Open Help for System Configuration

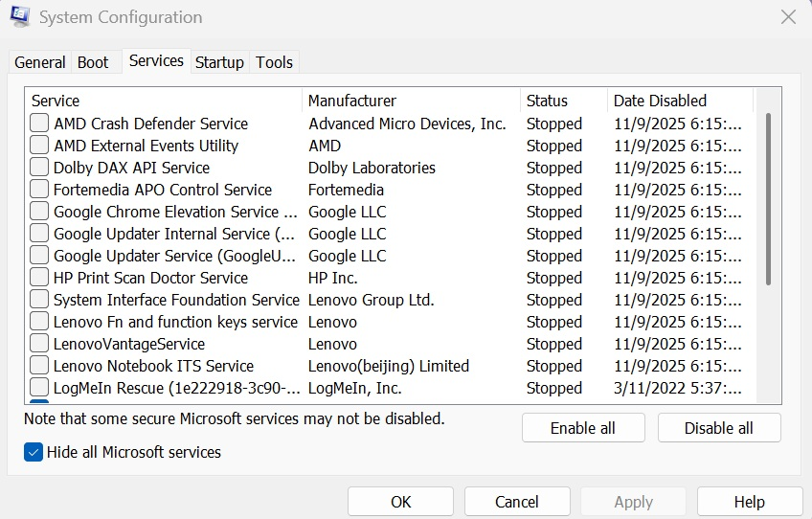(750, 502)
